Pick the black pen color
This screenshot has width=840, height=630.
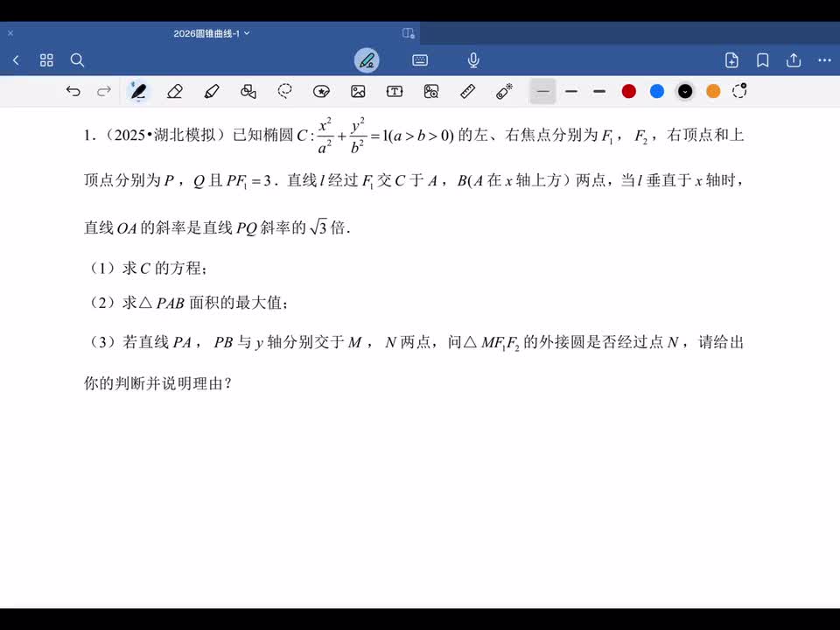click(x=684, y=92)
